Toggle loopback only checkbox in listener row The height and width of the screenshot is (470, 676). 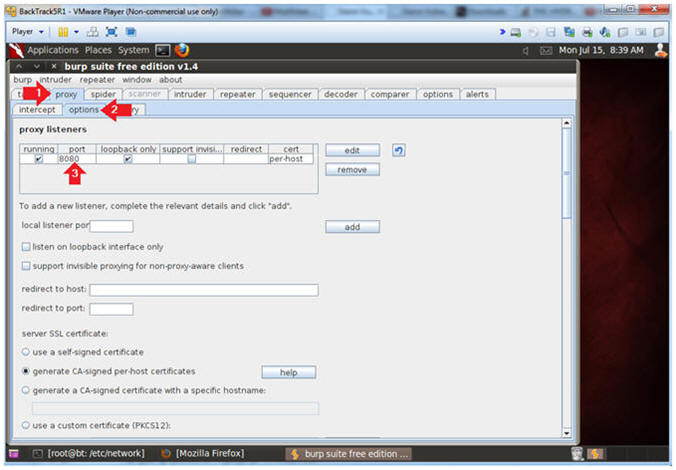pos(128,159)
